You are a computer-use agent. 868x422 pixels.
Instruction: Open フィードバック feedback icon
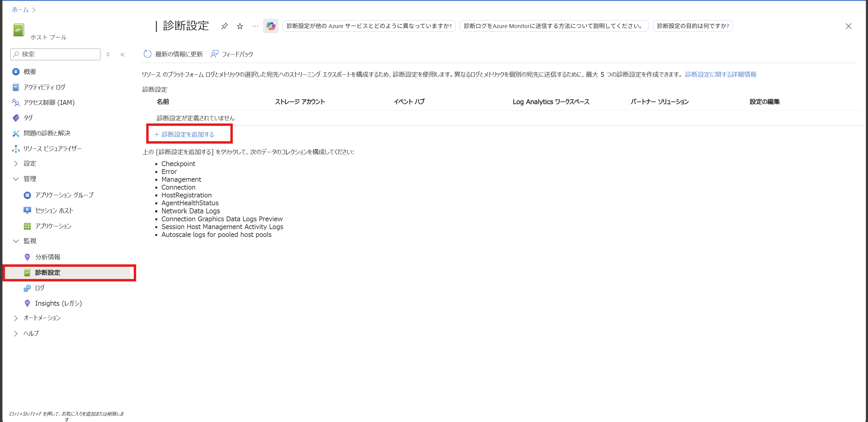tap(214, 54)
